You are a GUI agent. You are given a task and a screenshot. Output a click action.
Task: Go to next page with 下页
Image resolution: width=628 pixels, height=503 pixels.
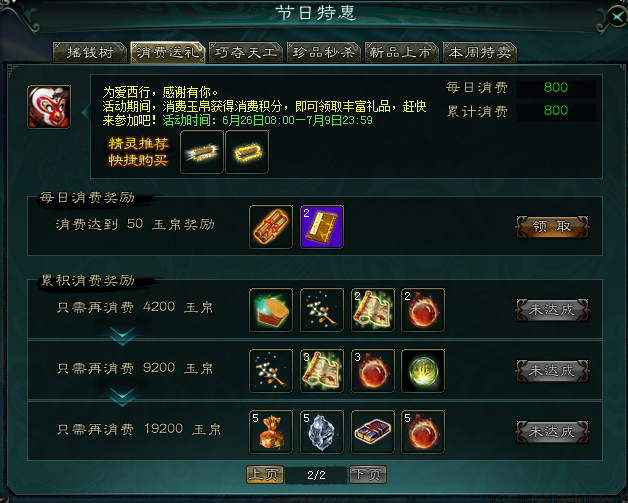click(x=368, y=475)
